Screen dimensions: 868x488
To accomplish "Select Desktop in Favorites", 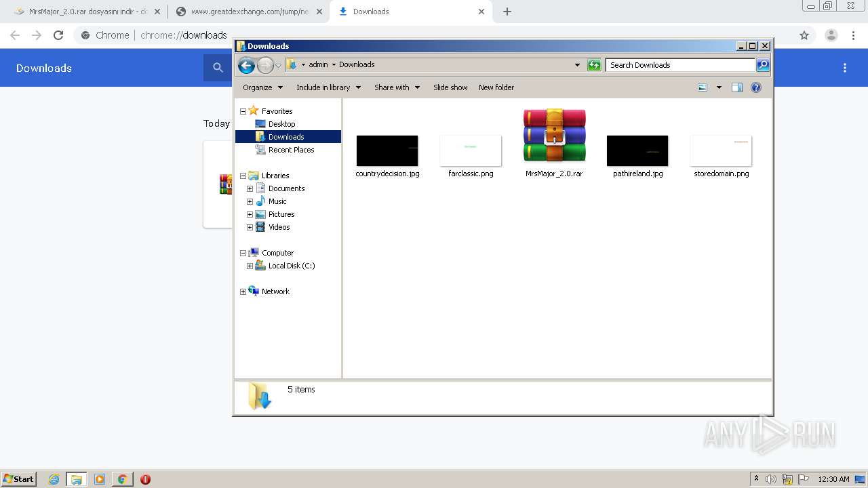I will click(281, 124).
